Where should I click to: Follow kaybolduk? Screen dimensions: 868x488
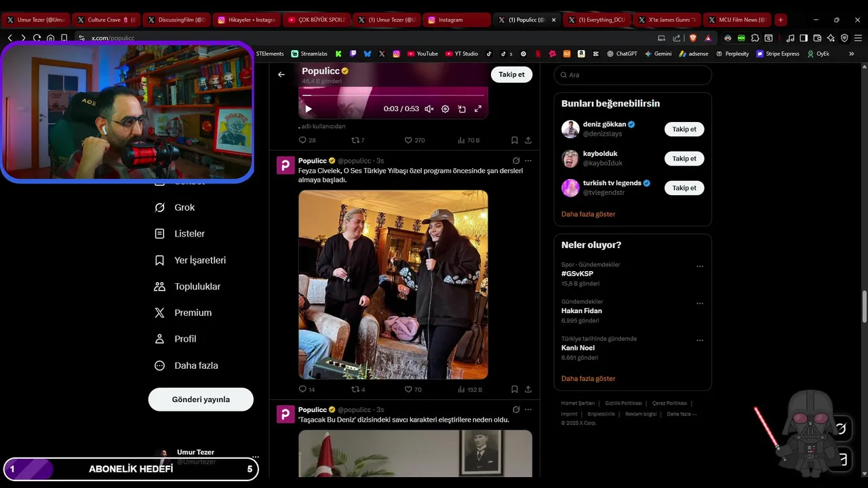coord(684,159)
